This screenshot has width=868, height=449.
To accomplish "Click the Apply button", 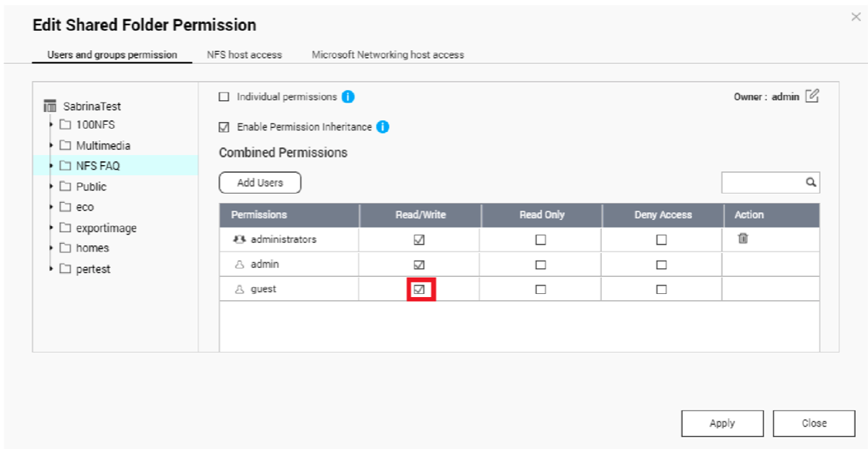I will tap(722, 424).
